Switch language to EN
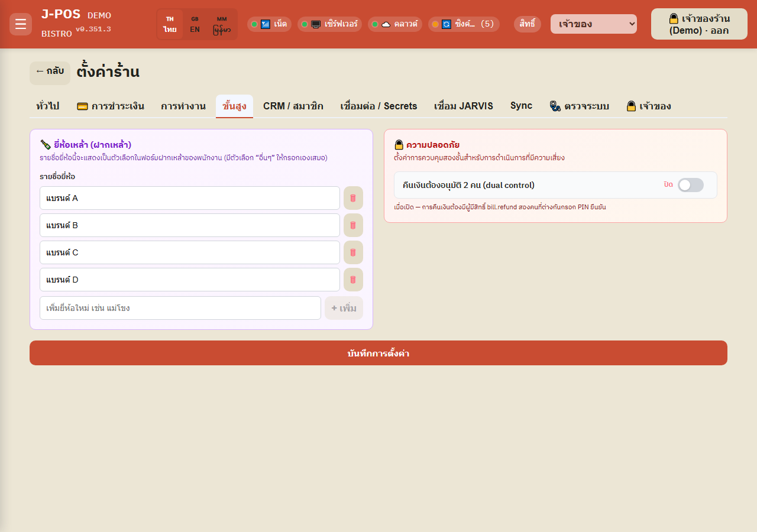This screenshot has height=532, width=757. pyautogui.click(x=195, y=24)
